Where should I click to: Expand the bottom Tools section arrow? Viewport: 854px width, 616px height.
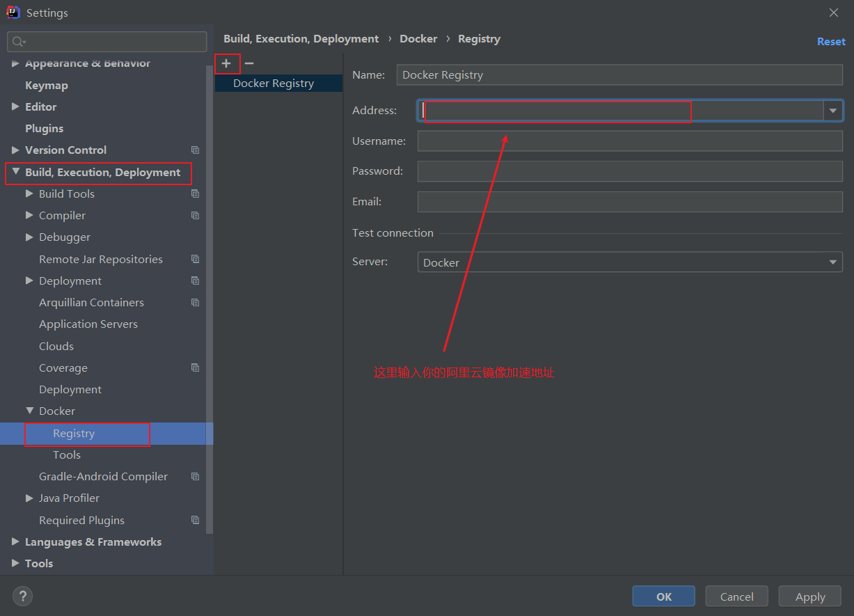pos(15,563)
